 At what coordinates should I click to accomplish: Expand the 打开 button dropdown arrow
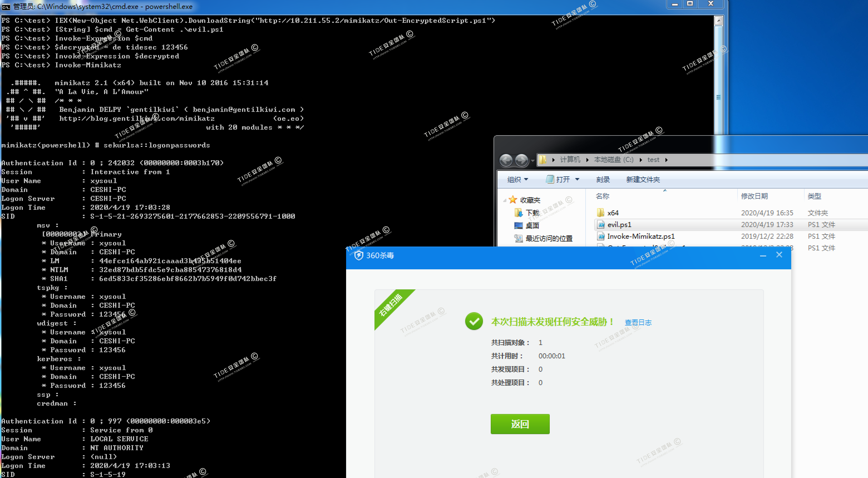[577, 179]
